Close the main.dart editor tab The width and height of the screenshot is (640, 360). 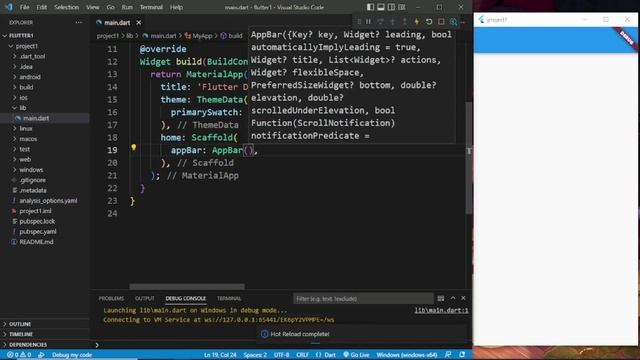coord(139,22)
